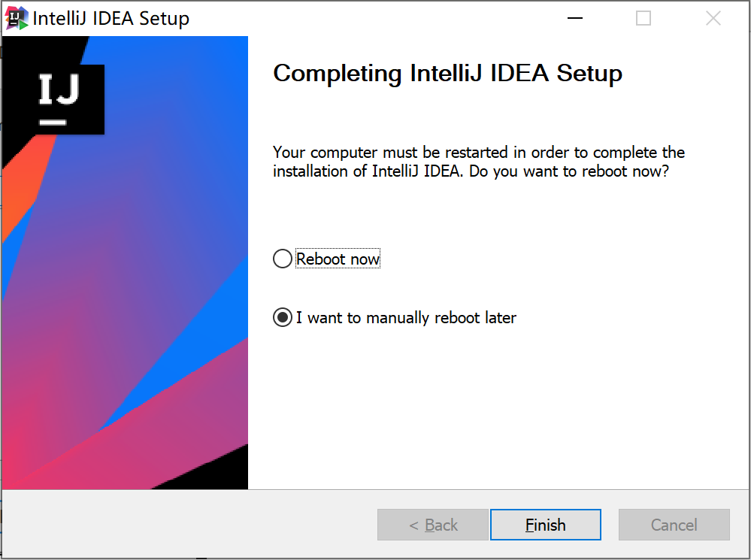Choose to reboot the computer immediately
751x560 pixels.
tap(281, 258)
